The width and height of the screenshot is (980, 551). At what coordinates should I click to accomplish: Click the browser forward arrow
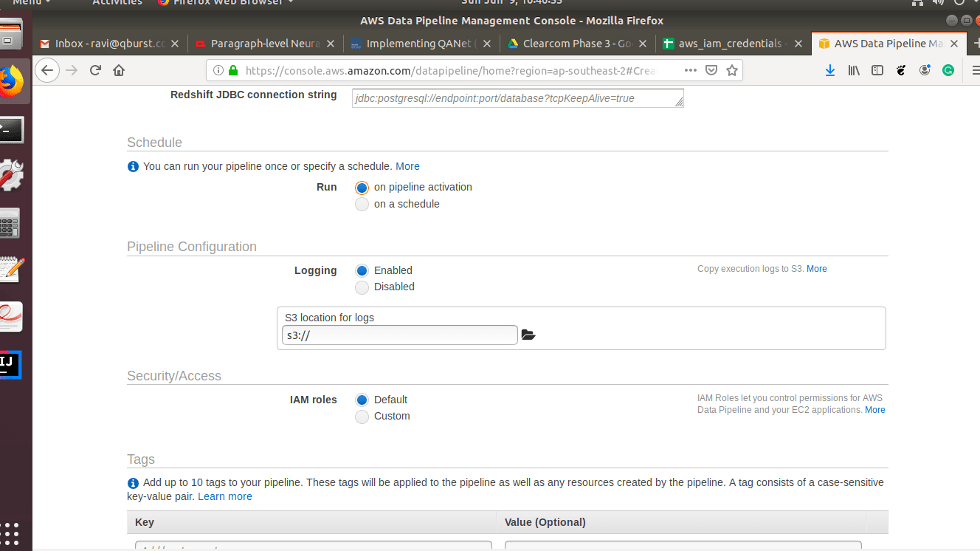pos(72,70)
